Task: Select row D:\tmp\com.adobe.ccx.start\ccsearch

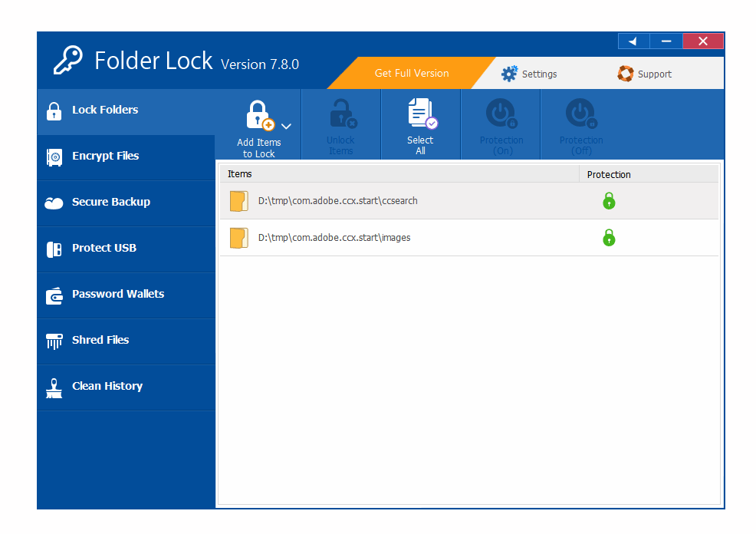Action: 469,201
